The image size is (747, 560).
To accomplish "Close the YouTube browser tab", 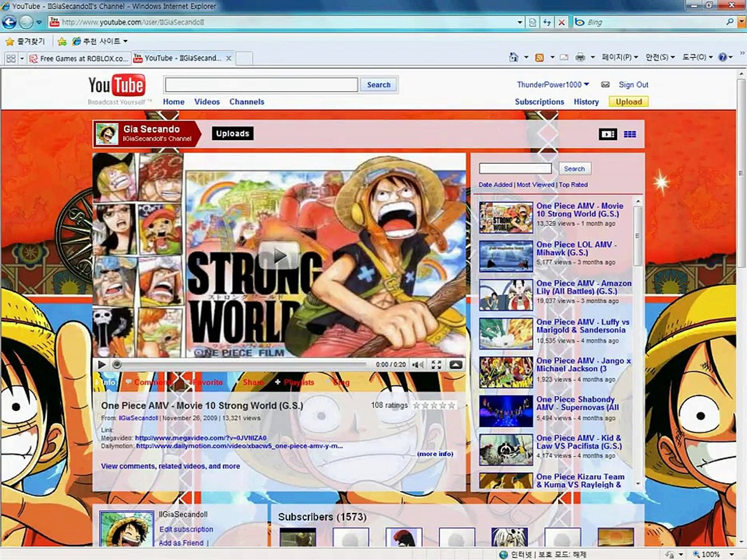I will click(228, 58).
